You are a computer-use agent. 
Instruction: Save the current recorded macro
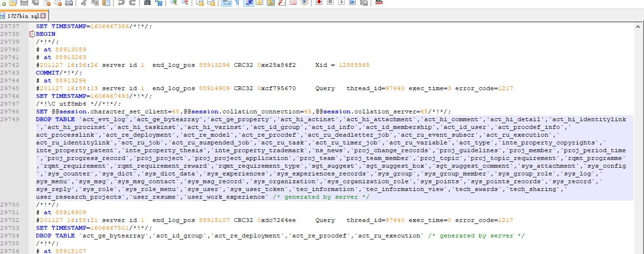364,2
